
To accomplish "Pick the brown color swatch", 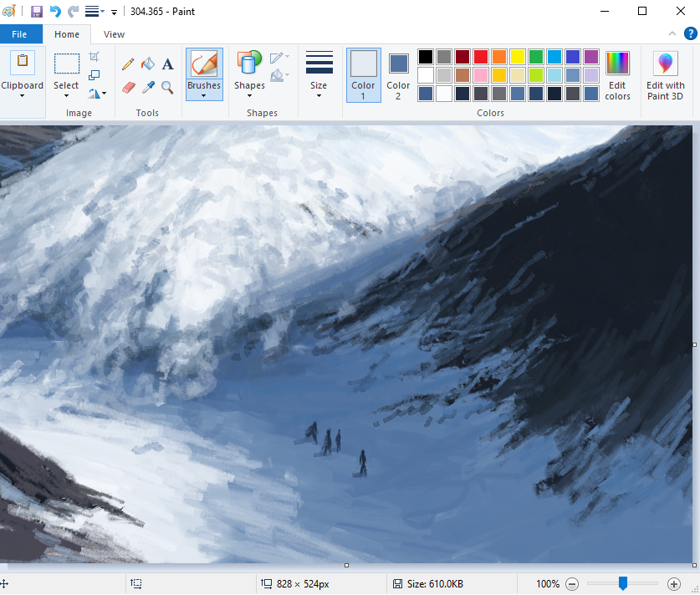I will [x=462, y=75].
